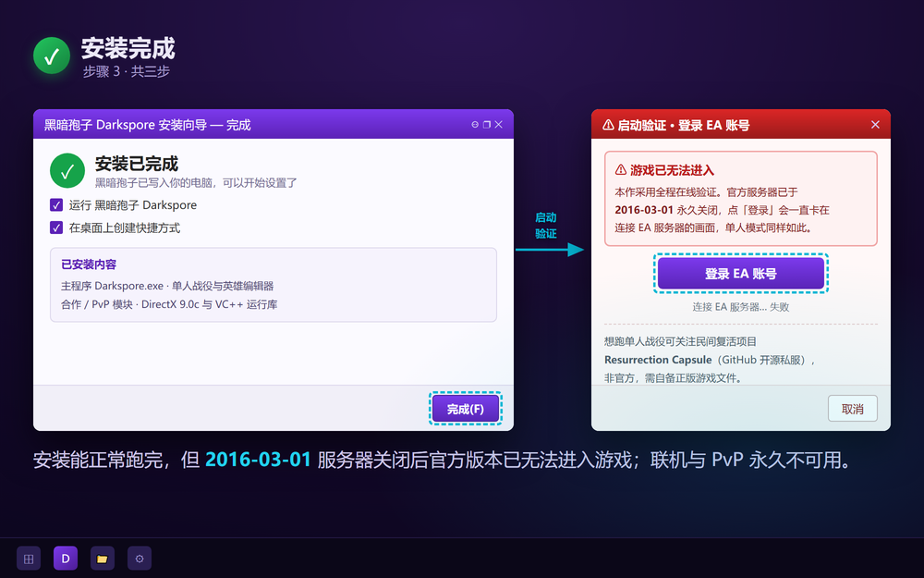Click the 想跑单人战役可关注民间复活项目 line

pyautogui.click(x=681, y=341)
